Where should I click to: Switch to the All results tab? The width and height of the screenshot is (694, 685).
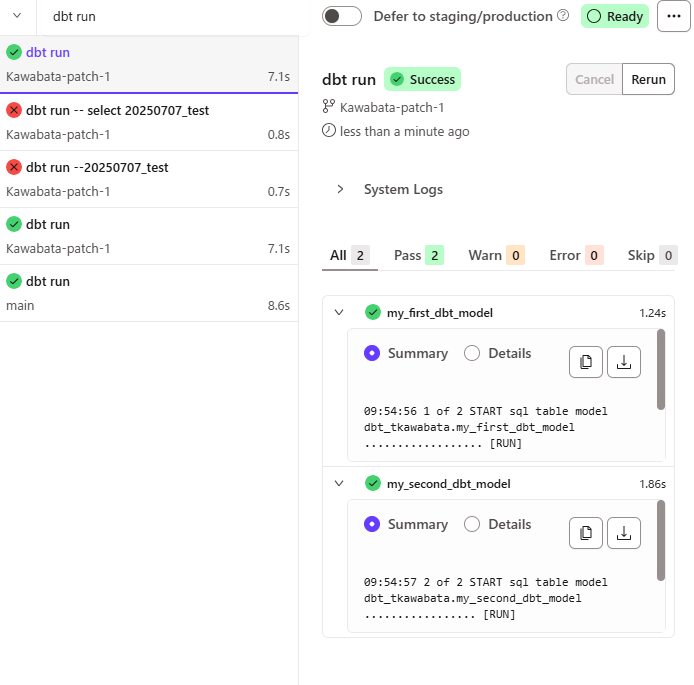[350, 255]
